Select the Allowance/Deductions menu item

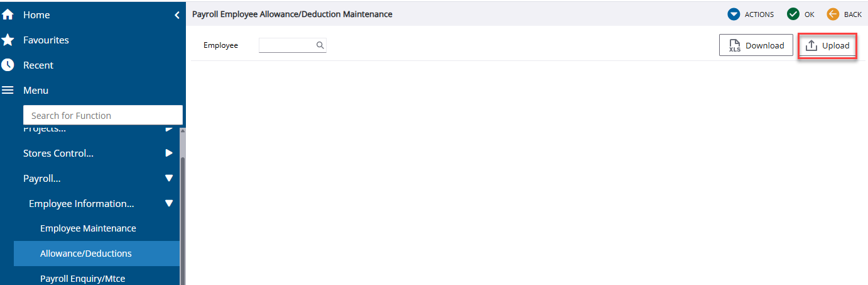[86, 254]
